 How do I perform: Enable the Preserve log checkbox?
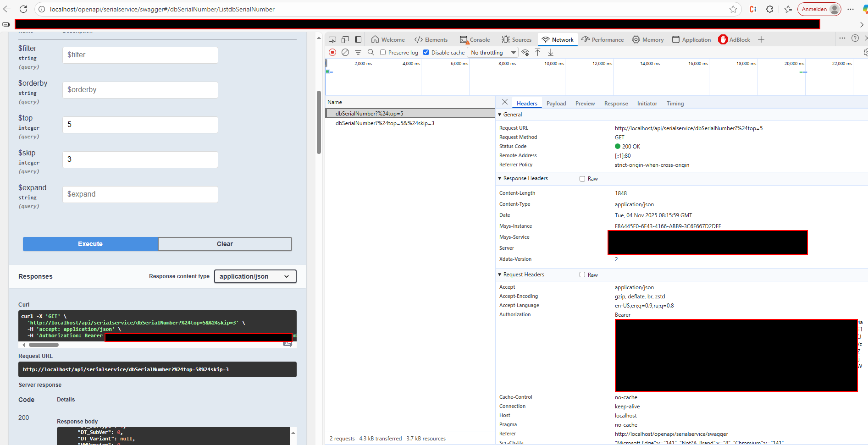point(383,53)
